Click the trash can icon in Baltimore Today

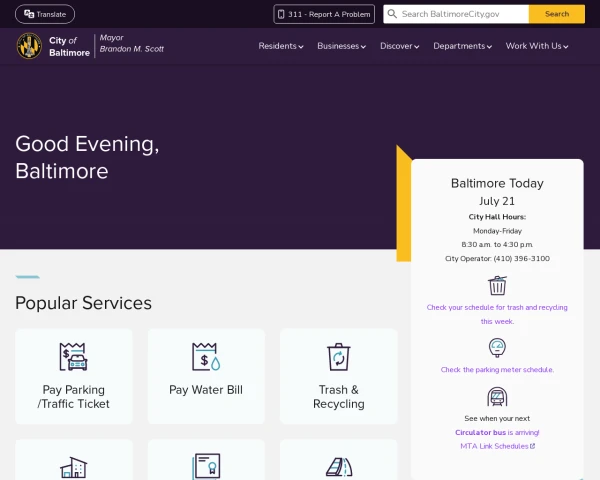[497, 286]
